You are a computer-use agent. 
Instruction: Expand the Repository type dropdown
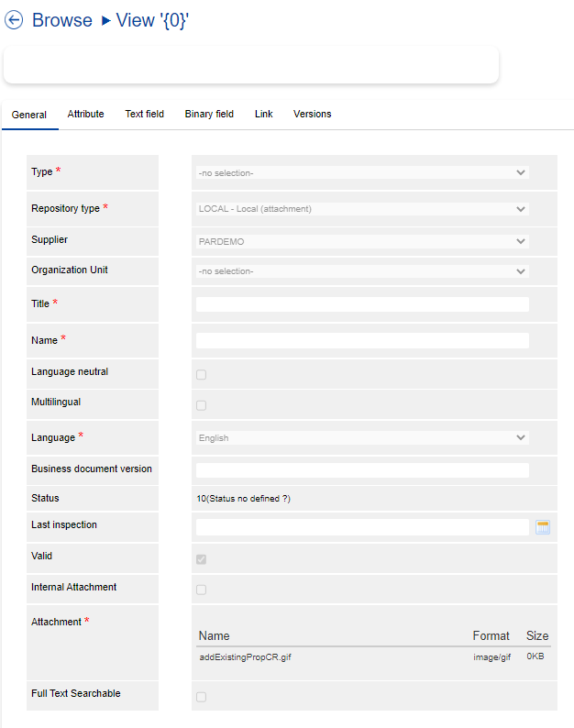362,209
